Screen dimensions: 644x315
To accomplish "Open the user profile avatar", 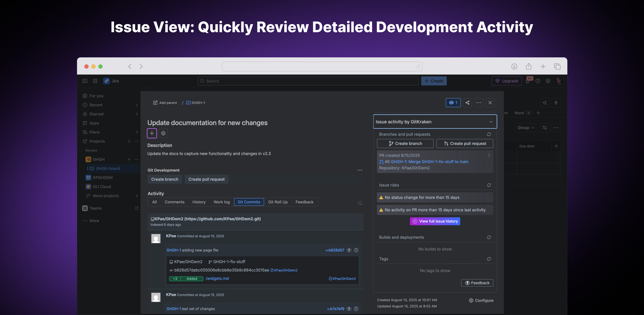I will tap(559, 81).
